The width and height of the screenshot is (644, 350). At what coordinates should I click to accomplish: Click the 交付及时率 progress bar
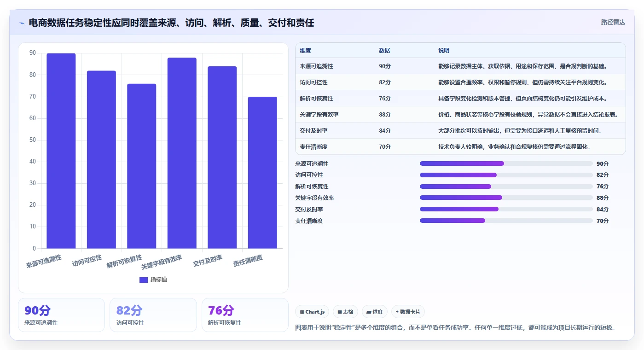(506, 209)
